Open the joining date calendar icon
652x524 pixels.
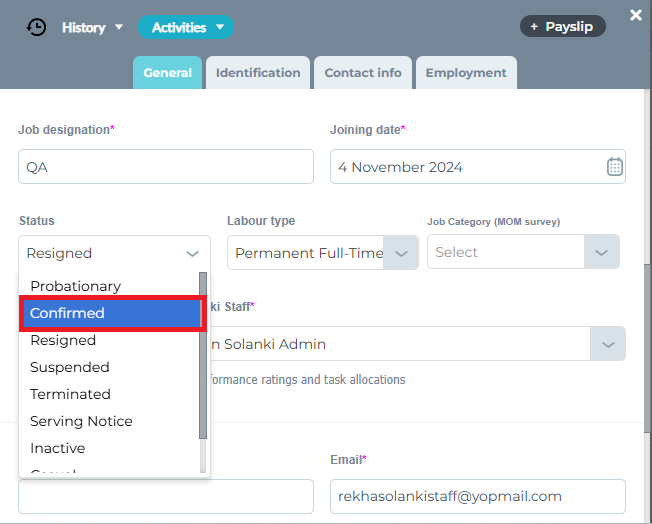click(x=615, y=167)
